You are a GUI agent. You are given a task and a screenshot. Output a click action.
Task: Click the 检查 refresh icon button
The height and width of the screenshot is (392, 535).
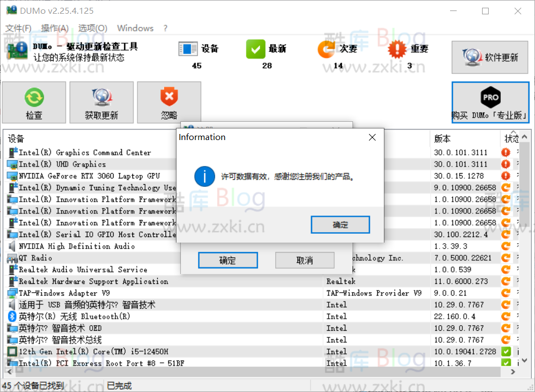point(34,103)
